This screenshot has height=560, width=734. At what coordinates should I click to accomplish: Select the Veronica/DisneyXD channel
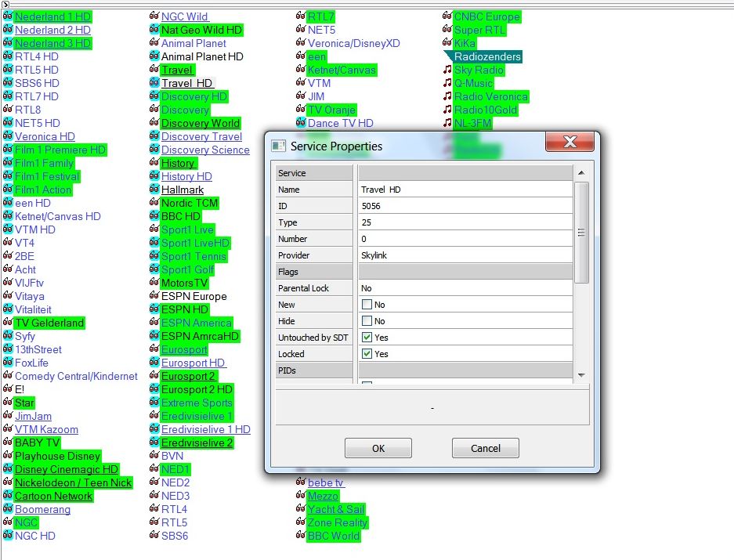tap(354, 43)
